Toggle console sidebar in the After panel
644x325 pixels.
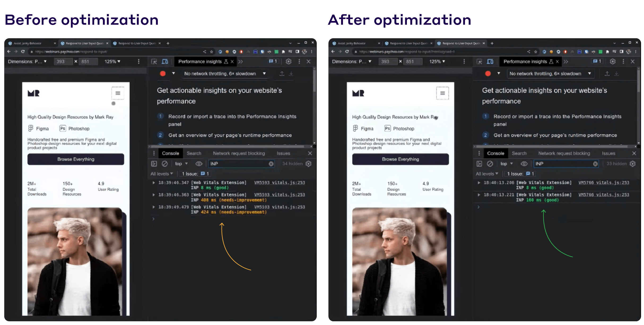point(479,164)
